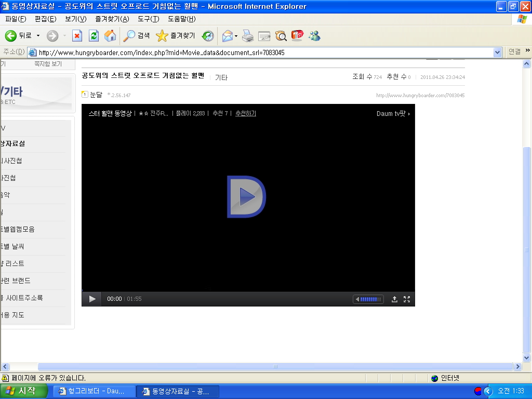Open the 별웹캠모음 sidebar item

18,229
